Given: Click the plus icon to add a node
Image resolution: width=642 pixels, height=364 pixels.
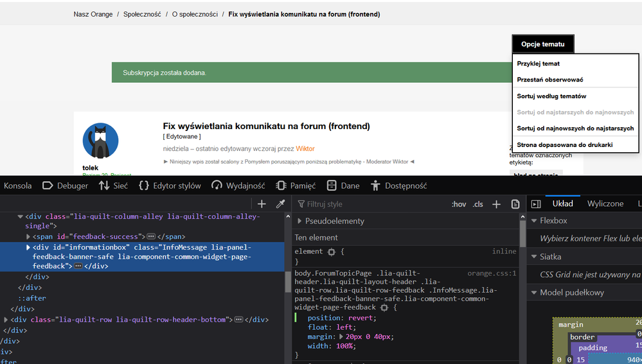Looking at the screenshot, I should [x=262, y=204].
